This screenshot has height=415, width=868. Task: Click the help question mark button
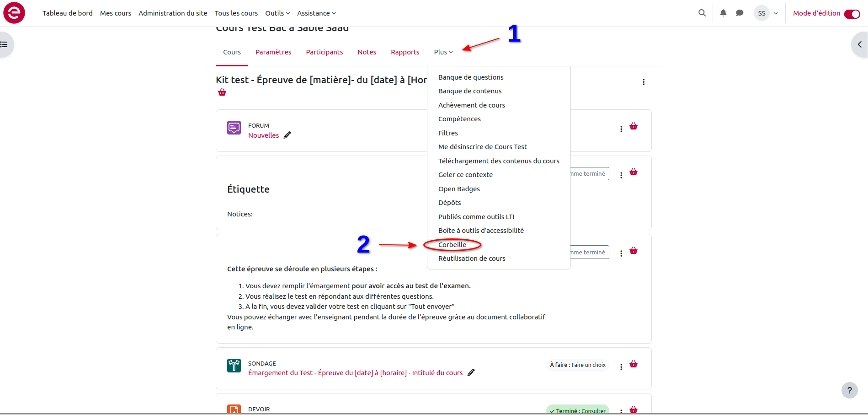[x=849, y=390]
